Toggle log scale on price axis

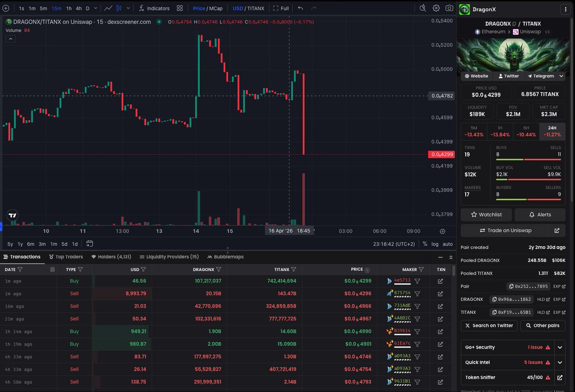point(435,244)
